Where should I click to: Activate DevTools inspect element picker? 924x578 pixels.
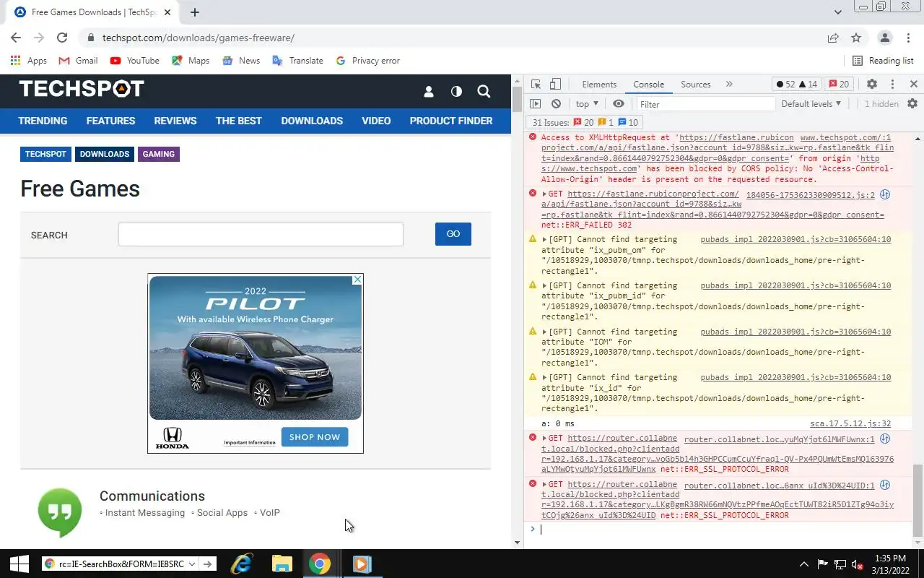click(536, 85)
